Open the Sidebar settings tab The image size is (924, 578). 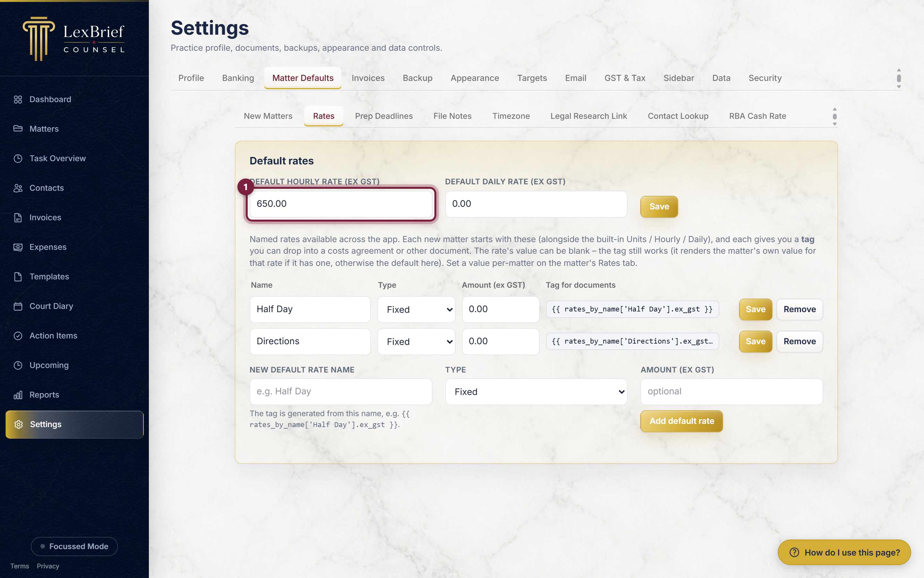click(679, 78)
